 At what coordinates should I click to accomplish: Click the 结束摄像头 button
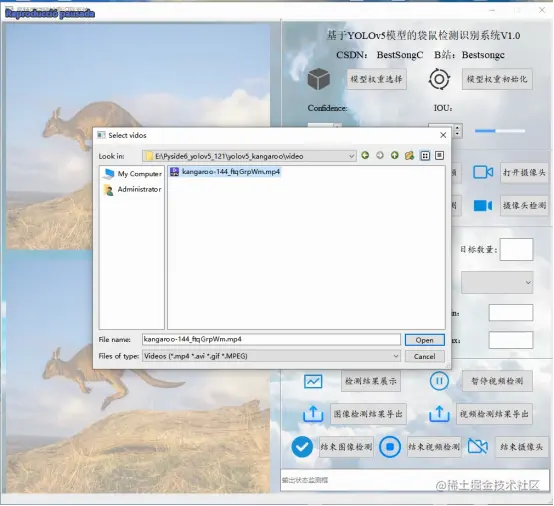[x=521, y=447]
